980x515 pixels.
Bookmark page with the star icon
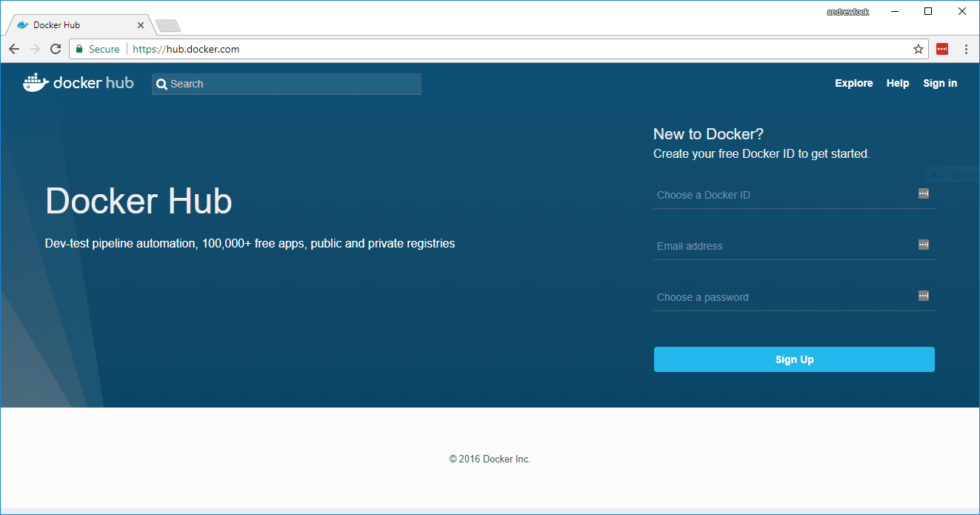click(x=919, y=49)
